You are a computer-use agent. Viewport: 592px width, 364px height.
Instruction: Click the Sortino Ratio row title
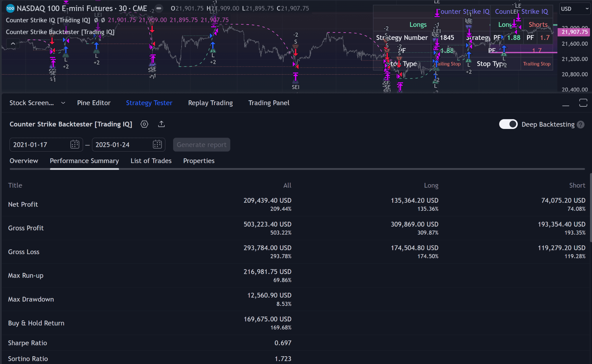28,359
